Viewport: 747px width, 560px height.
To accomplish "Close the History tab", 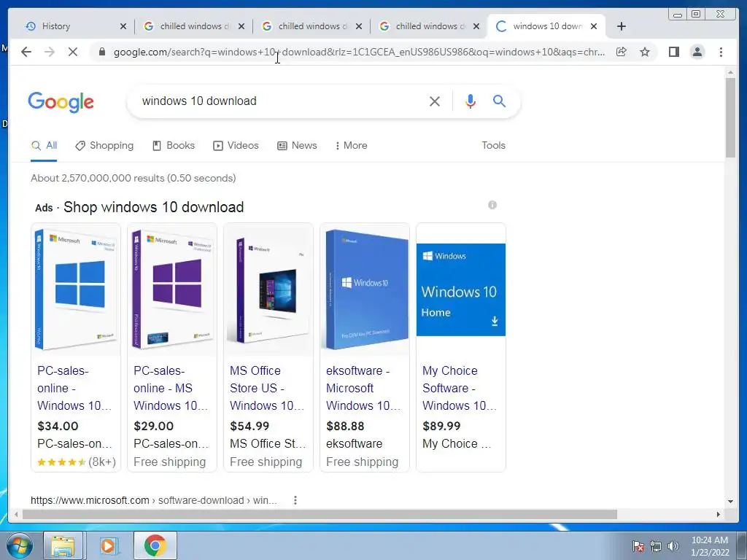I will (123, 26).
